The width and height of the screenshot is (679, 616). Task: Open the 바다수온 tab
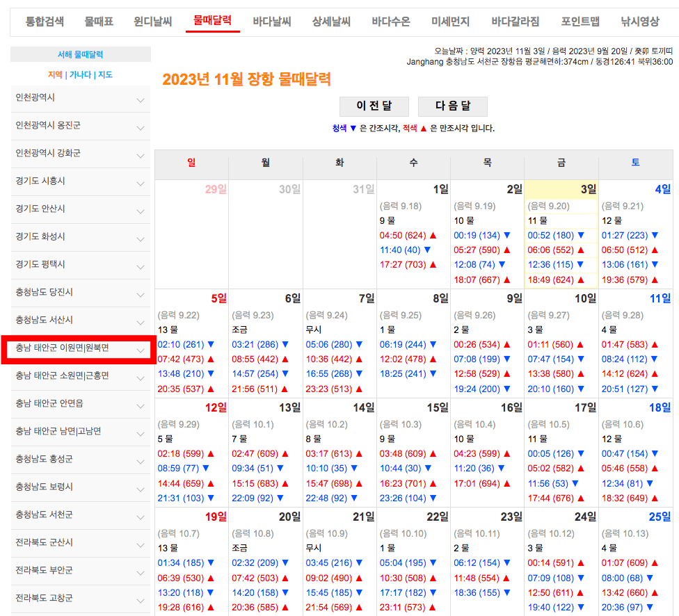[391, 22]
